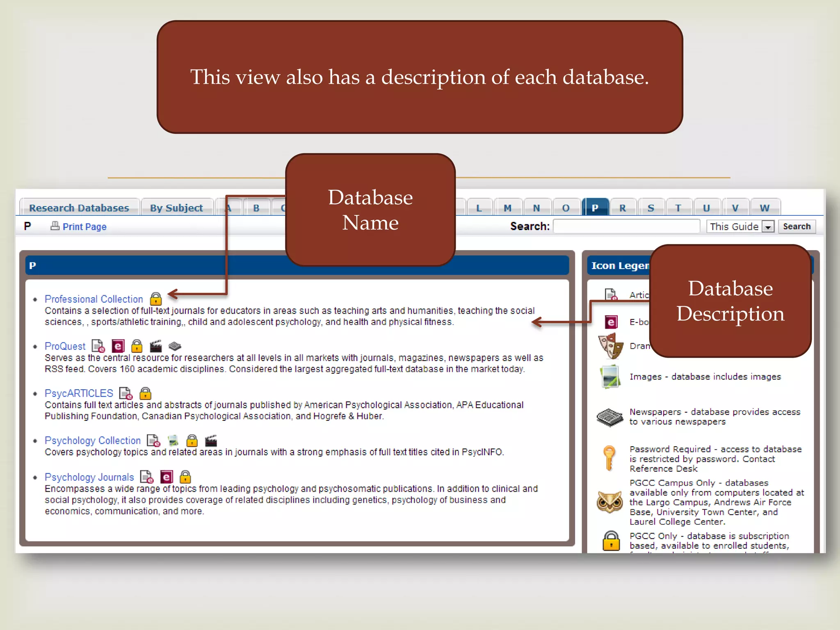Click the PGCC Only padlock icon in legend
Viewport: 840px width, 630px height.
(x=611, y=541)
